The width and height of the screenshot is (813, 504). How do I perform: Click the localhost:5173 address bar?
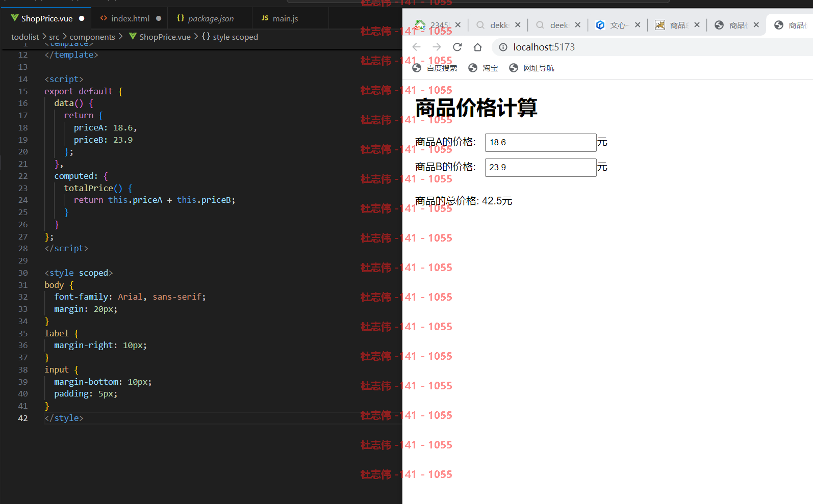[x=652, y=47]
